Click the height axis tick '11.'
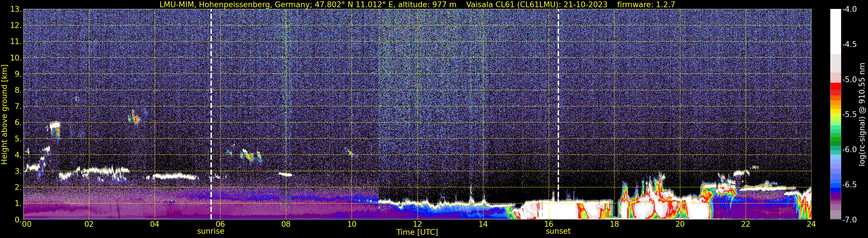Image resolution: width=868 pixels, height=238 pixels. pyautogui.click(x=16, y=41)
